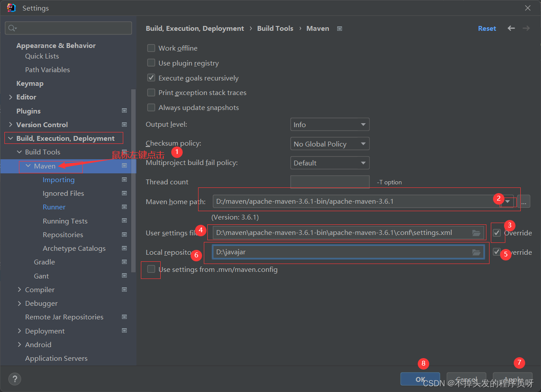Click the project-level icon beside Importing
Image resolution: width=541 pixels, height=392 pixels.
(124, 180)
